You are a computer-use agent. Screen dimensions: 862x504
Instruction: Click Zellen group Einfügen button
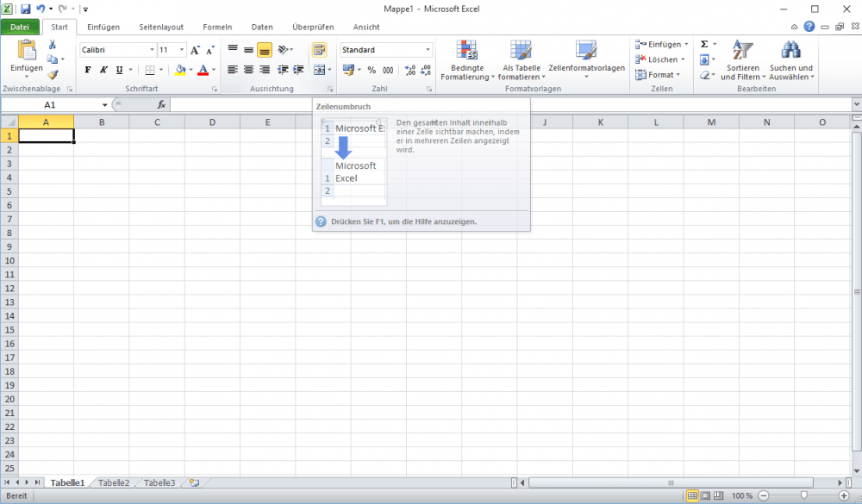662,44
